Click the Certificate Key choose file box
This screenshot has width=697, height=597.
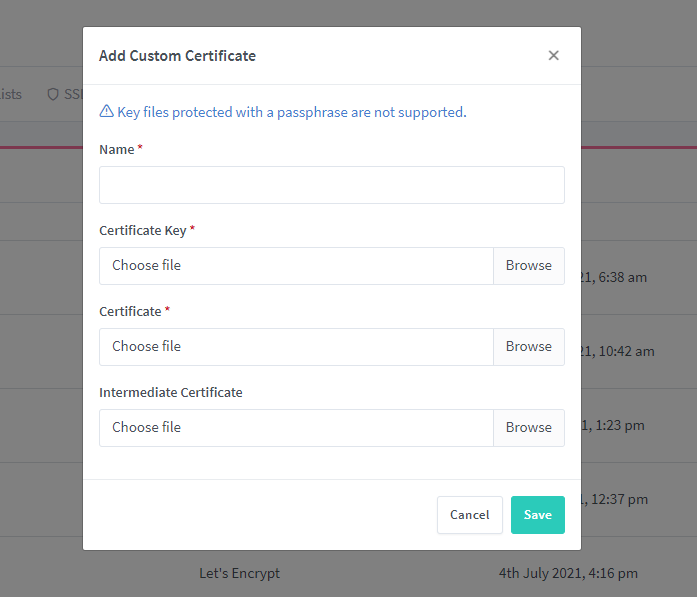[296, 266]
